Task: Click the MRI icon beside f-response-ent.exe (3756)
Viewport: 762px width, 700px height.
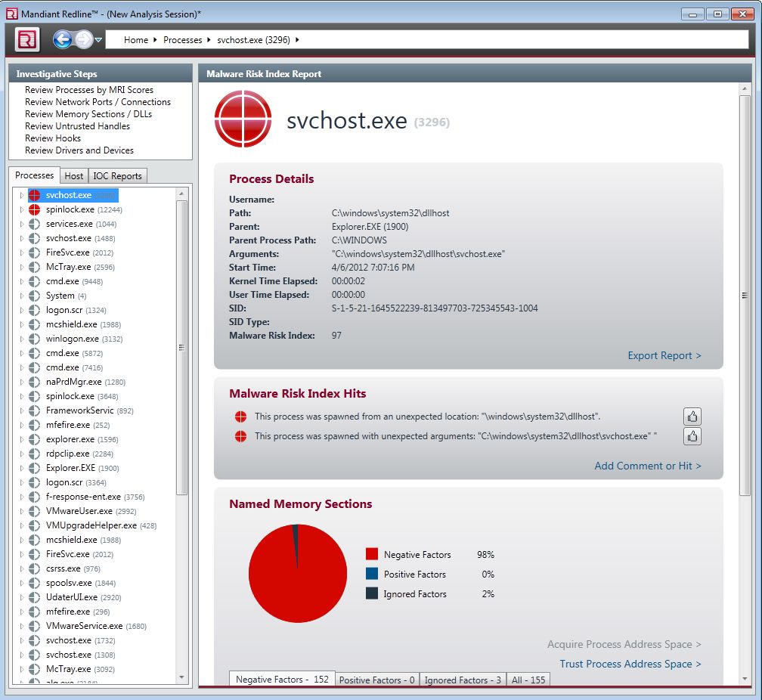Action: pyautogui.click(x=35, y=497)
